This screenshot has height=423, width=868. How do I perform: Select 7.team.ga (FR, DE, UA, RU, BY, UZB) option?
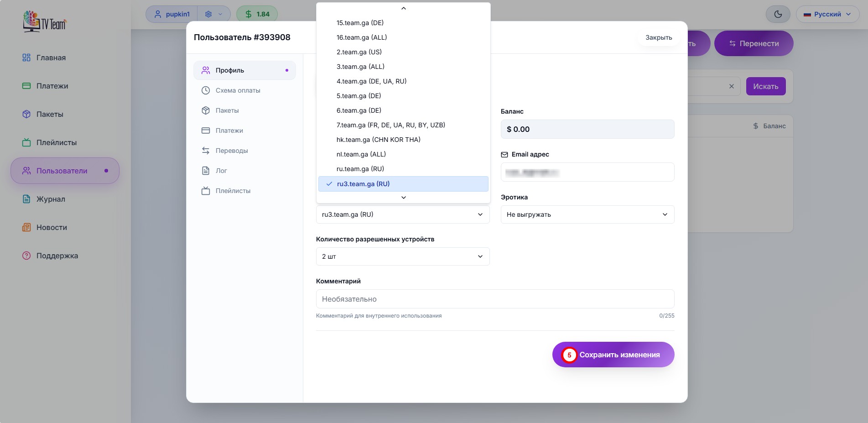[x=390, y=125]
